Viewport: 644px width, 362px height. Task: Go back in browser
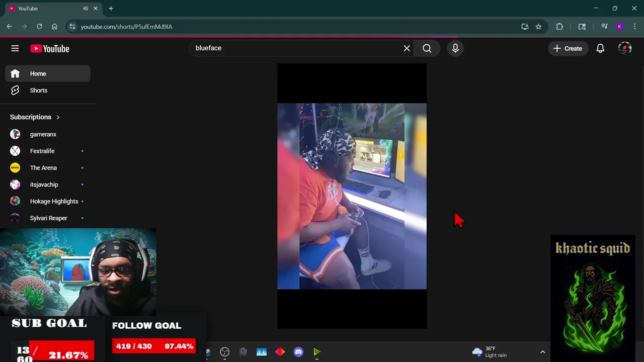click(x=9, y=27)
